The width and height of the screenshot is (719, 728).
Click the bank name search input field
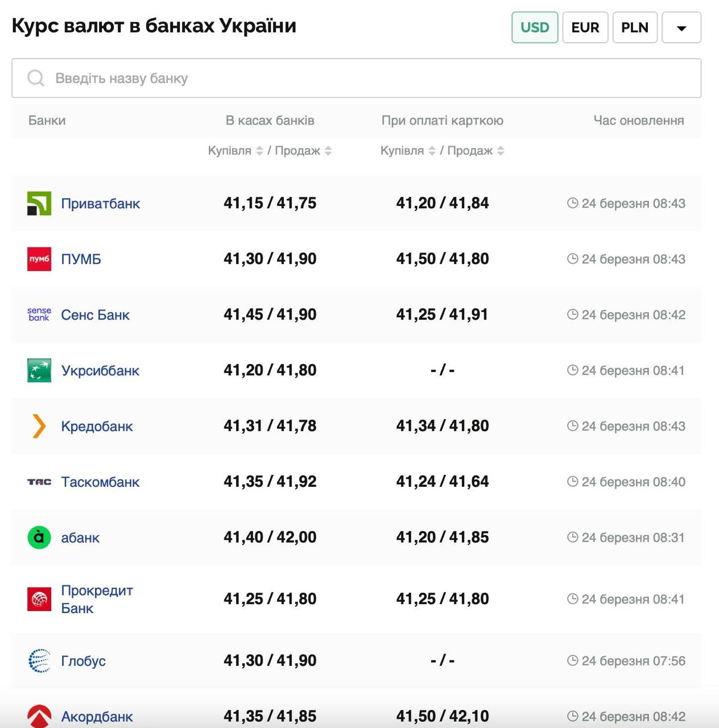(x=228, y=78)
